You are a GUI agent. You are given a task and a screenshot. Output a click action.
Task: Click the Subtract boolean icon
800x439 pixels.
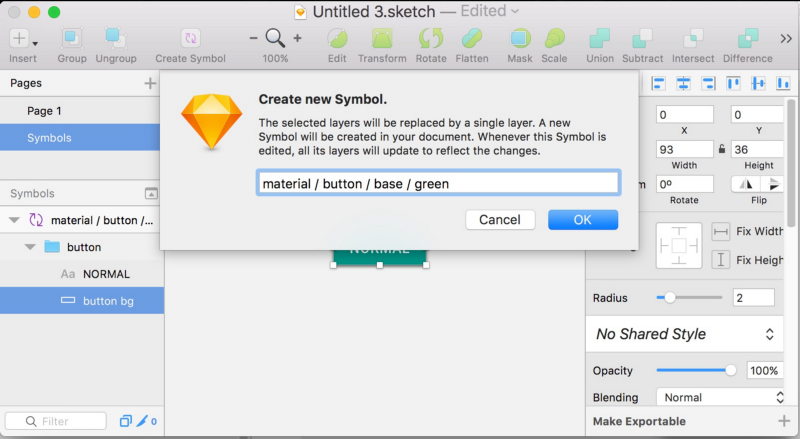coord(643,39)
